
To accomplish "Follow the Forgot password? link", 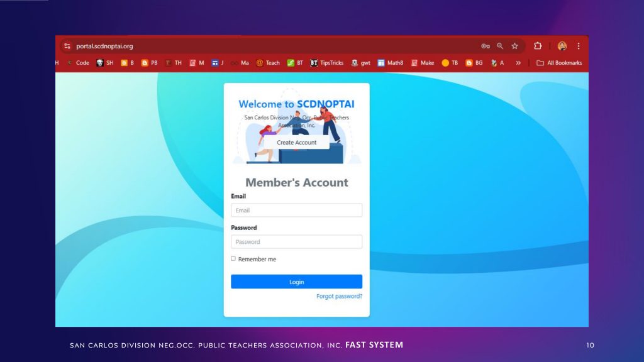I will tap(339, 296).
